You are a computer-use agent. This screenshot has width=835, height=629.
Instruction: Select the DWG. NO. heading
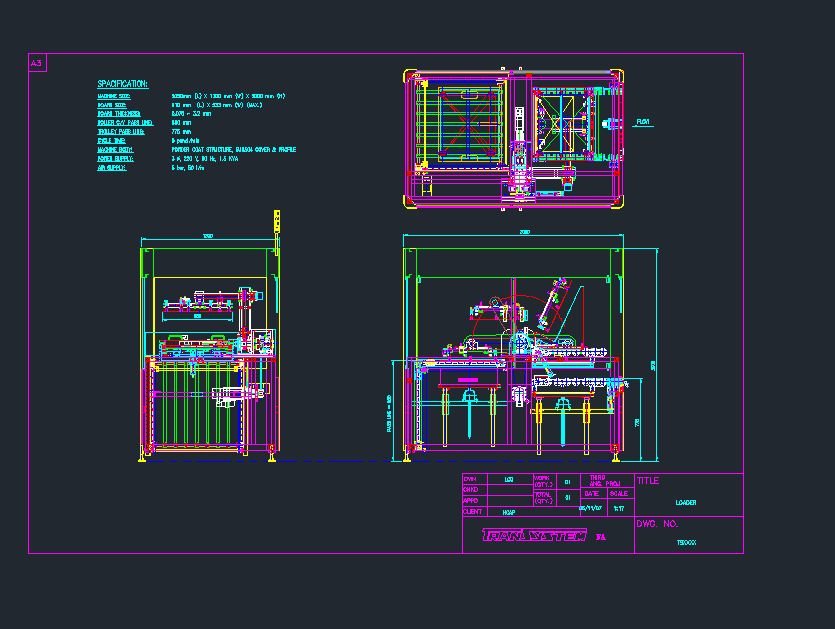[x=658, y=524]
